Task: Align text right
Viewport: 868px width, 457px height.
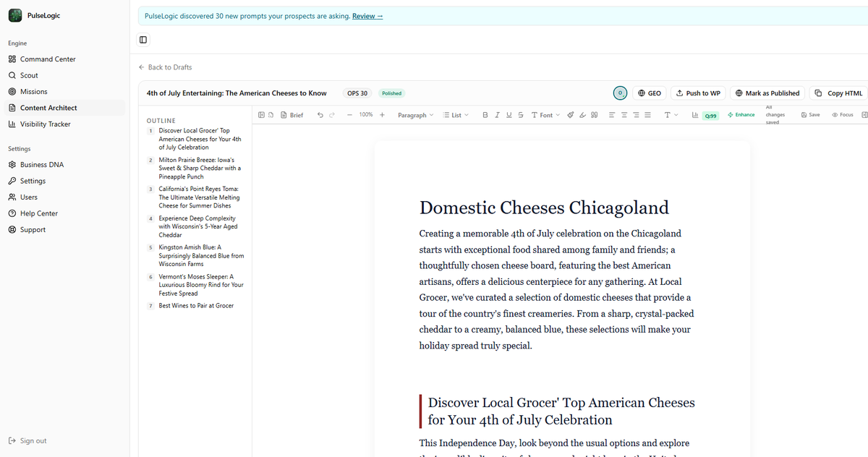Action: click(x=636, y=115)
